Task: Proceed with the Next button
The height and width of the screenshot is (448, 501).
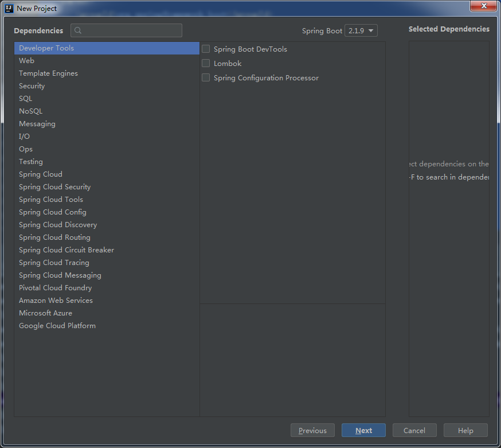Action: click(363, 430)
